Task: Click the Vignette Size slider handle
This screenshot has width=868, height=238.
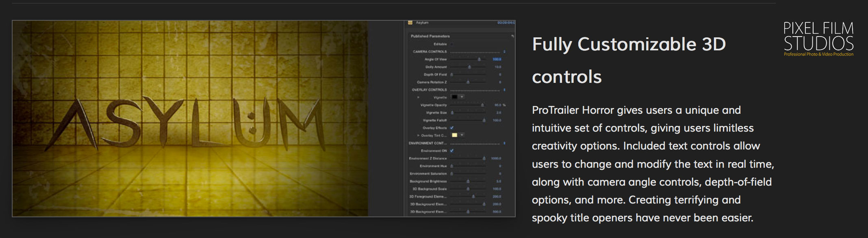Action: tap(452, 113)
